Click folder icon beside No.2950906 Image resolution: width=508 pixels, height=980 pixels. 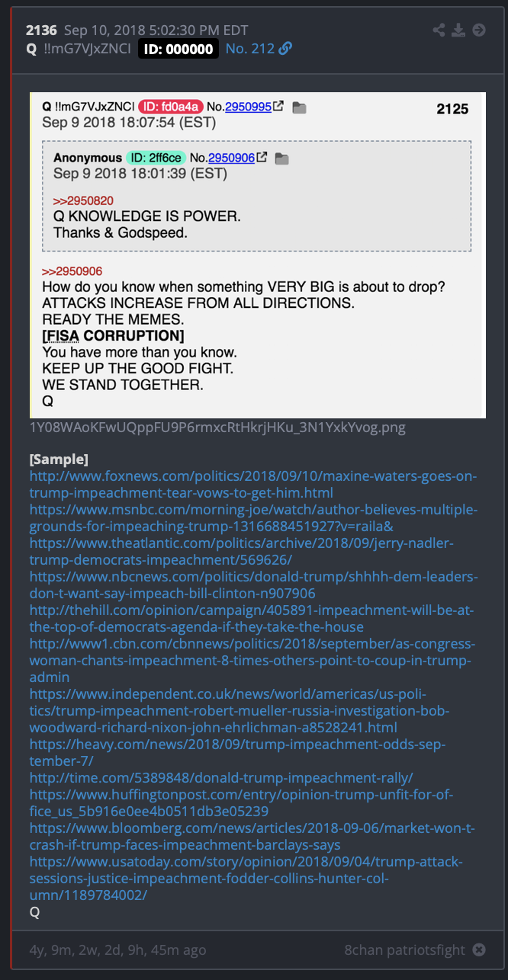coord(282,159)
